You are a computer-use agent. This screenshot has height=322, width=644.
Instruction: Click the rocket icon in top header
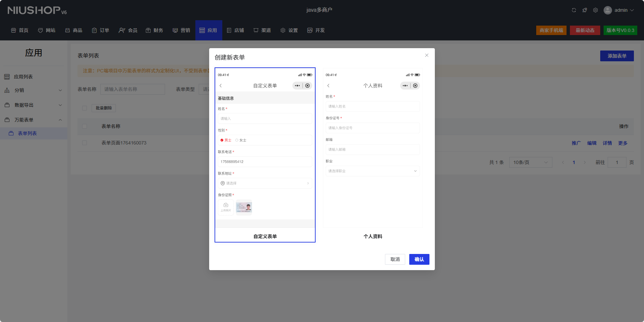[x=585, y=10]
